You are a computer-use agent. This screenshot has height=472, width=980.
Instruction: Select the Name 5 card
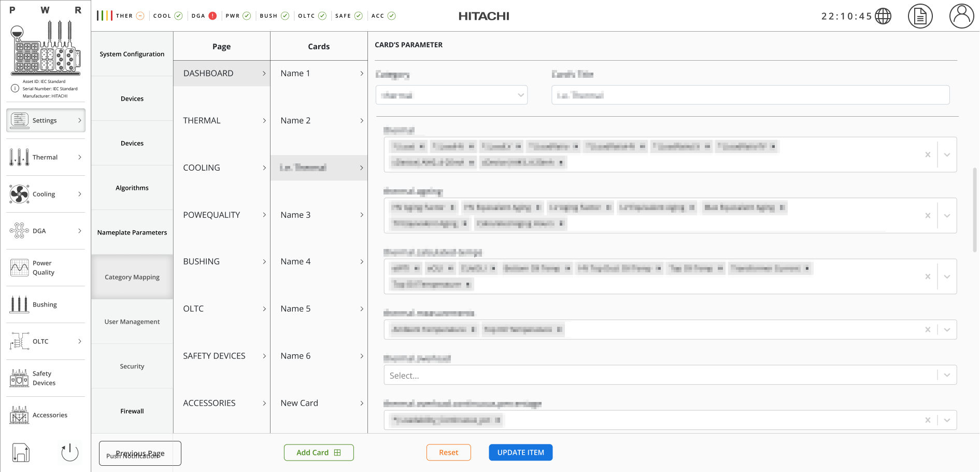[319, 309]
